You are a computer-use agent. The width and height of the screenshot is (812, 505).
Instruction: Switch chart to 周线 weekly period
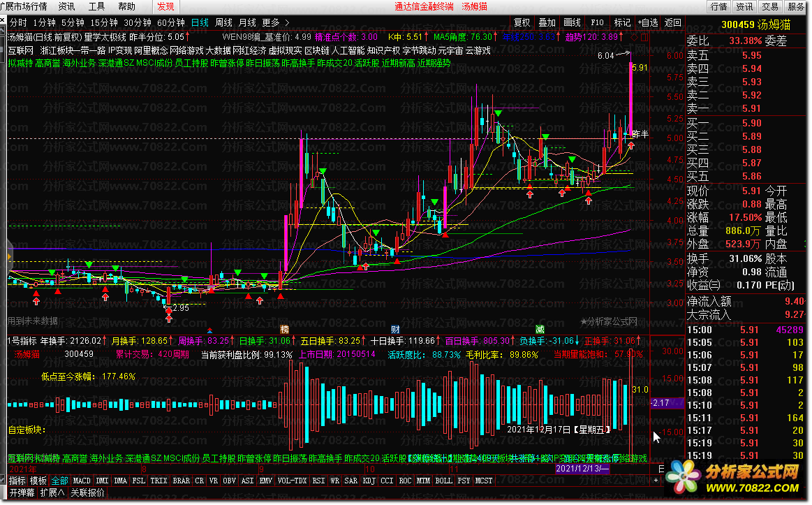223,22
